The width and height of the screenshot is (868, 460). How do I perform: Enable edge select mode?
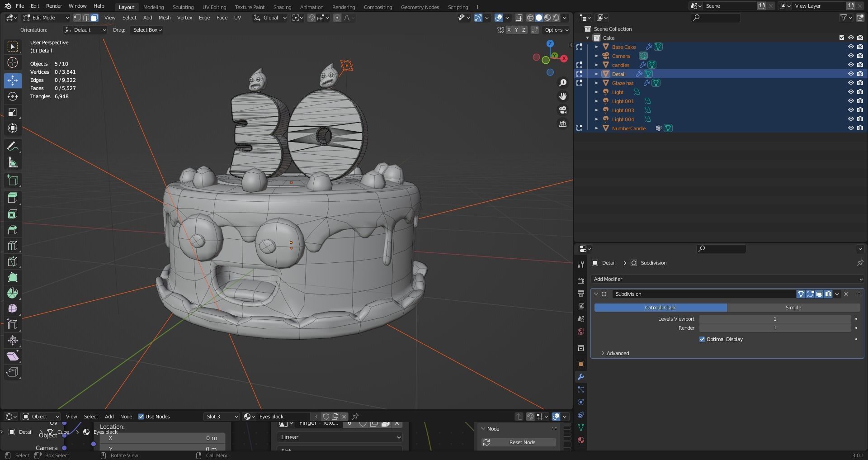click(x=86, y=18)
